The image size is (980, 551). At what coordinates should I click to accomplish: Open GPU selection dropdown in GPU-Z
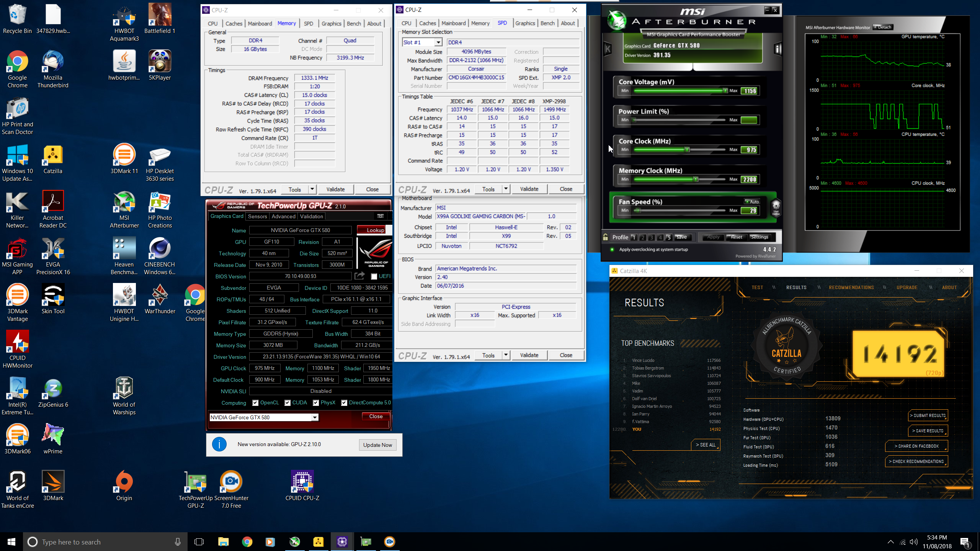click(315, 417)
